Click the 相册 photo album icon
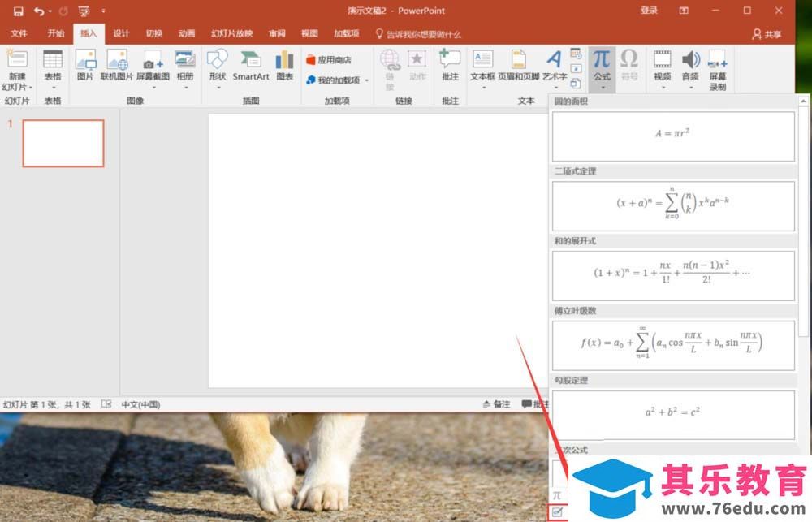Viewport: 812px width, 522px height. point(185,59)
